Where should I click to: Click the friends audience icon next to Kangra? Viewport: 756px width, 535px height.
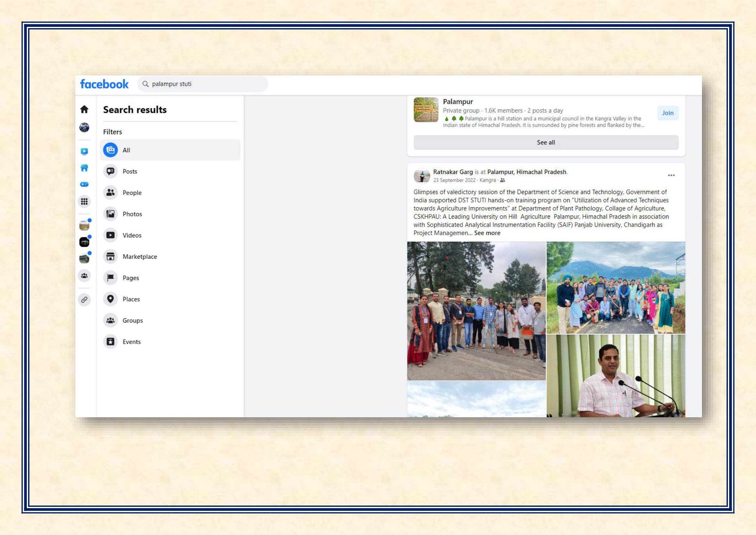click(x=503, y=180)
